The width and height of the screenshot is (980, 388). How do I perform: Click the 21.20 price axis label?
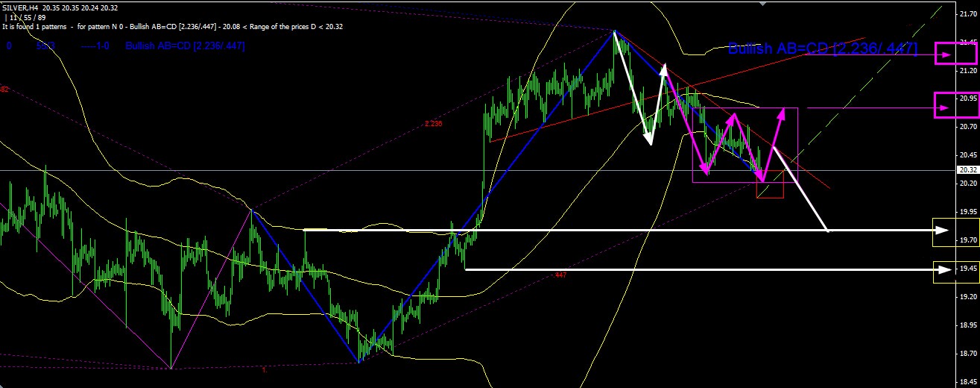(968, 70)
